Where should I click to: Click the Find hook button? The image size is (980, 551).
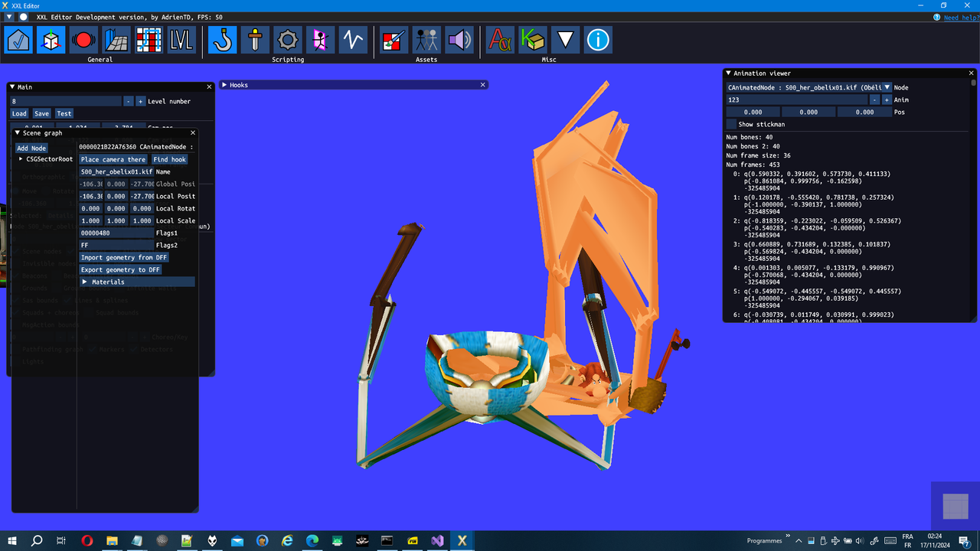pyautogui.click(x=169, y=160)
